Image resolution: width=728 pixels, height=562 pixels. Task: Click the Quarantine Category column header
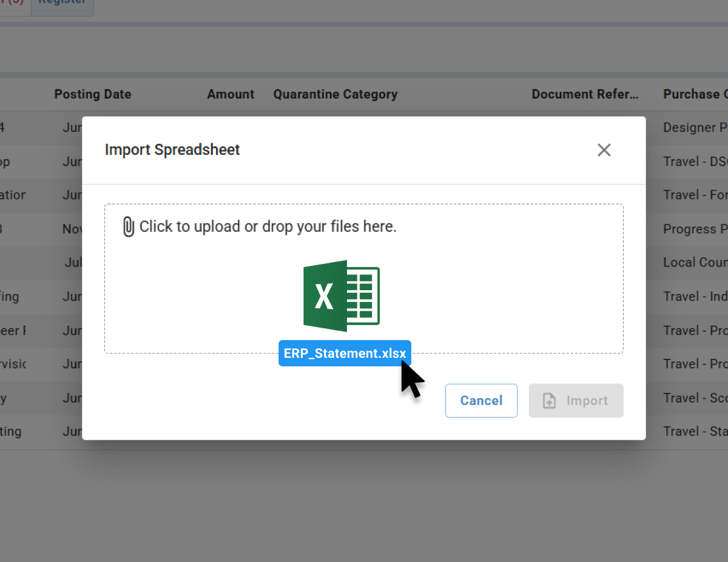[336, 94]
